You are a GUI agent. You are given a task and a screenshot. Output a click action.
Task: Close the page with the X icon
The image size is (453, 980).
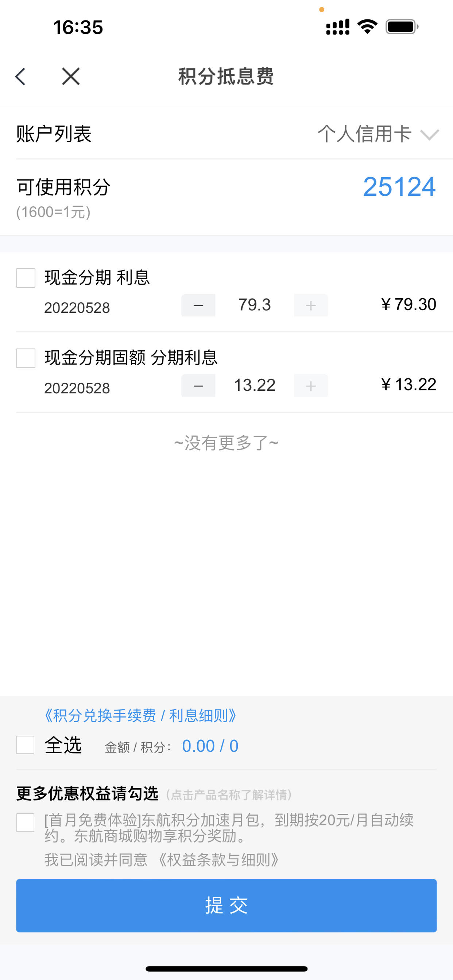pos(71,77)
